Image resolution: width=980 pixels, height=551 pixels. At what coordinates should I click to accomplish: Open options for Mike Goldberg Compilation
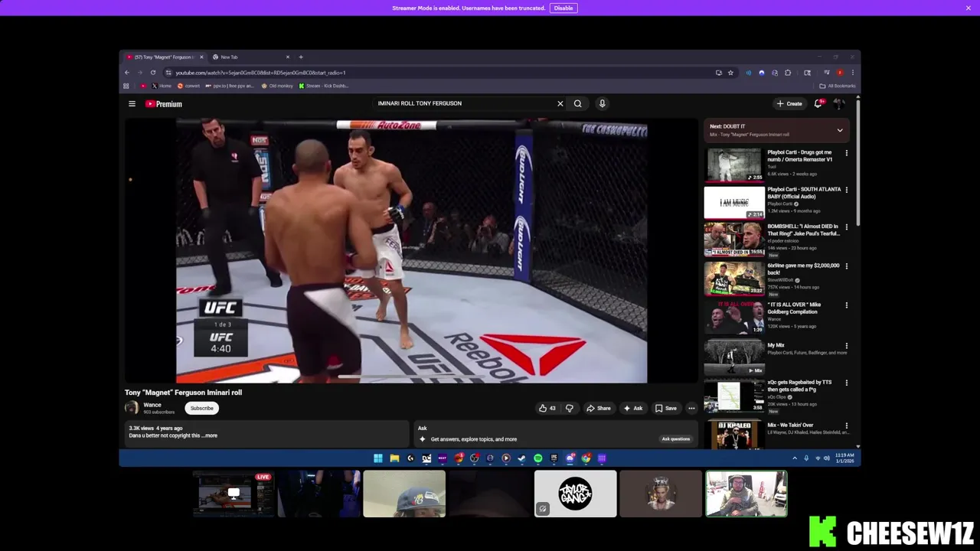coord(846,305)
